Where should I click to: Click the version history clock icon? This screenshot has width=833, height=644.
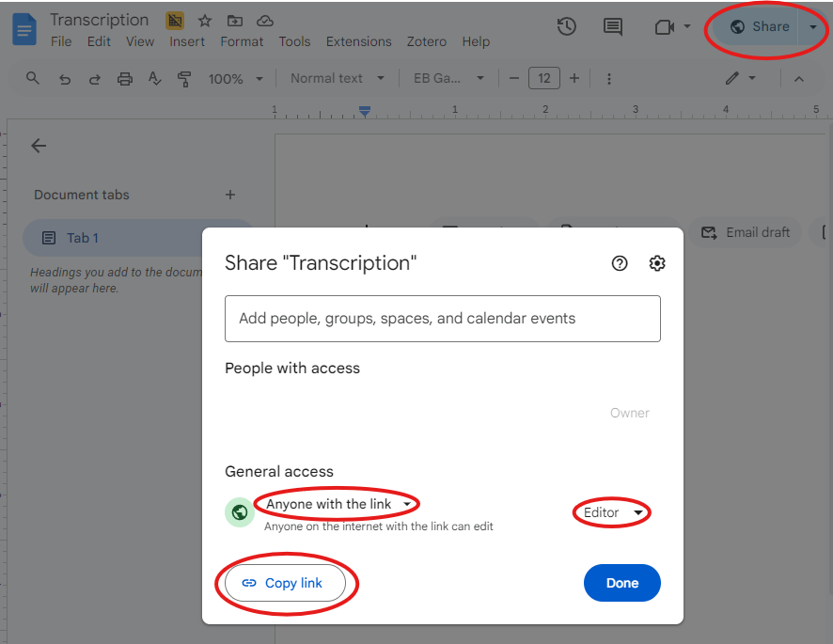click(x=566, y=27)
